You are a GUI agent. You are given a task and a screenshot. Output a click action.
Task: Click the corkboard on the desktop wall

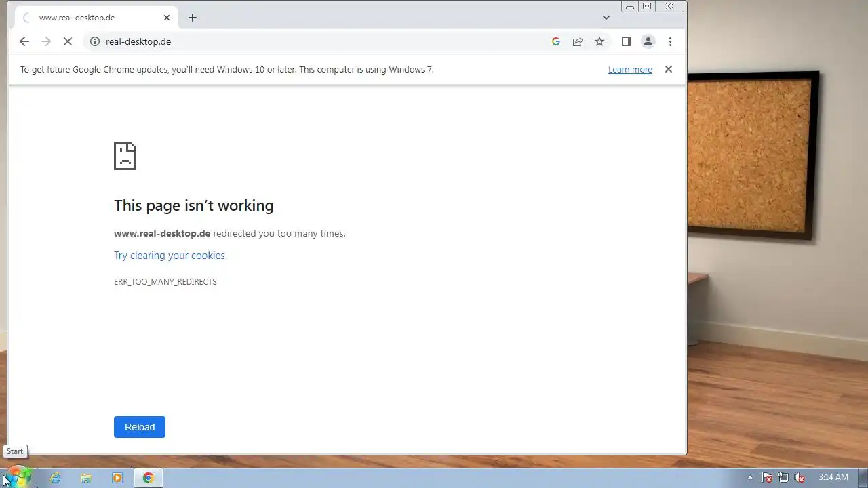click(753, 156)
